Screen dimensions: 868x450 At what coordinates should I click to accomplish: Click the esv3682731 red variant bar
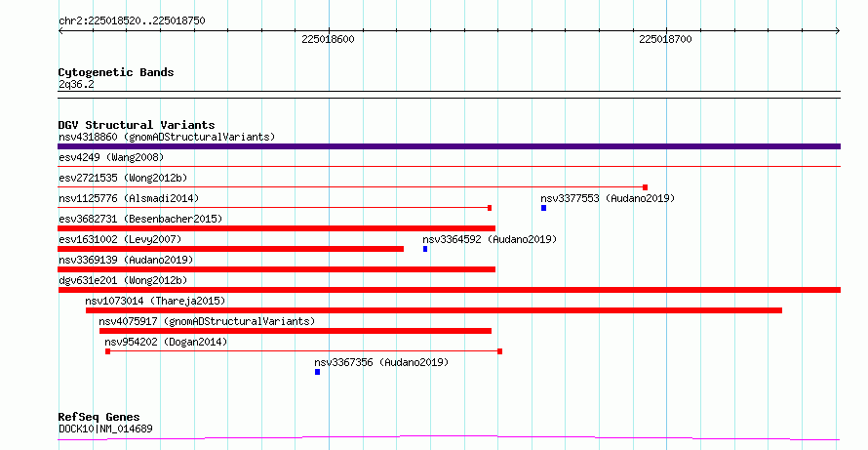click(277, 228)
